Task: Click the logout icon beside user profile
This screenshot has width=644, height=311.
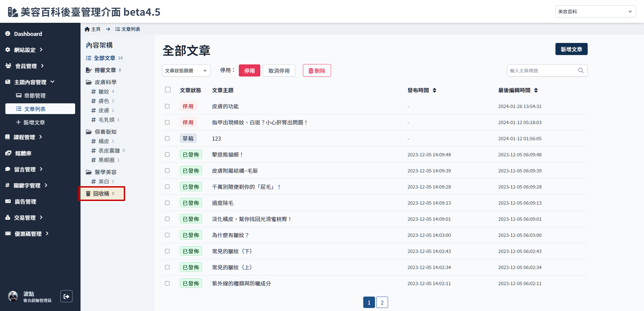Action: point(66,296)
